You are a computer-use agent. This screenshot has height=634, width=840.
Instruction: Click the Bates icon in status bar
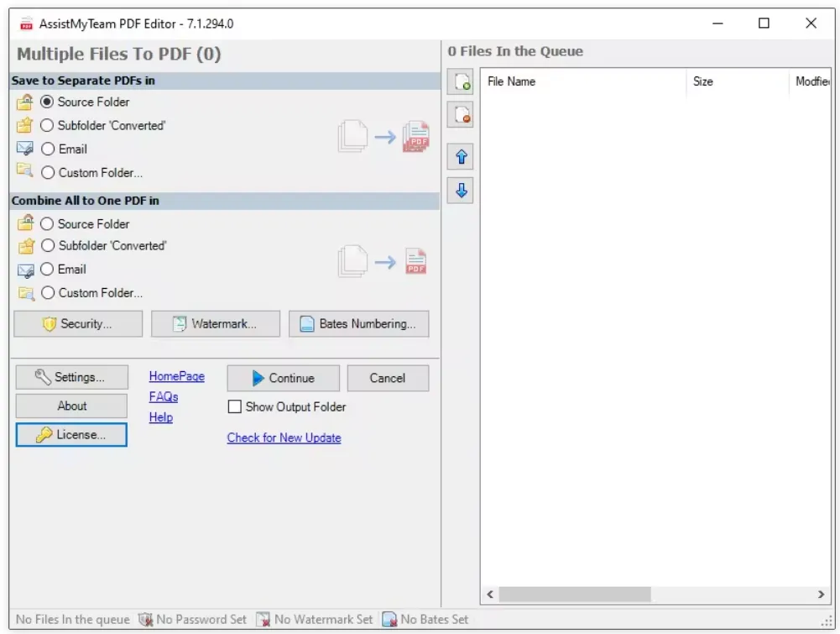click(389, 620)
